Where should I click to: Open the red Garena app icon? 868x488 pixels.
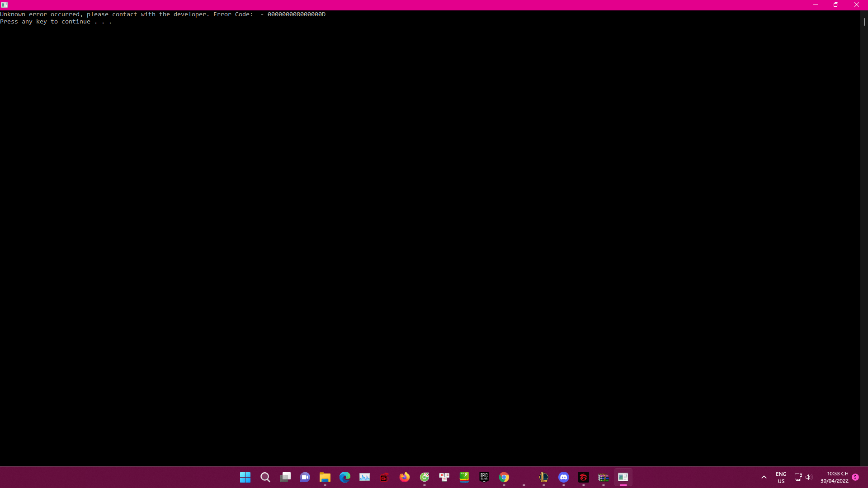[584, 477]
